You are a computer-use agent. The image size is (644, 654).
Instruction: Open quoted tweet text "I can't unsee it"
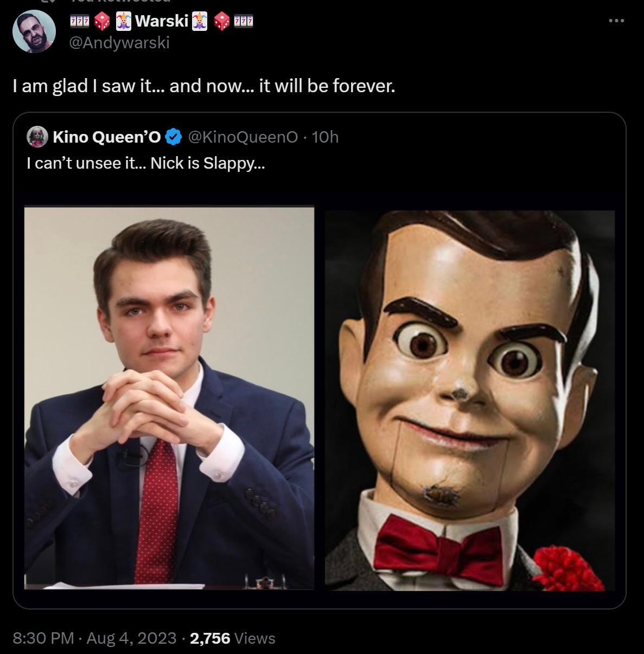pyautogui.click(x=146, y=163)
